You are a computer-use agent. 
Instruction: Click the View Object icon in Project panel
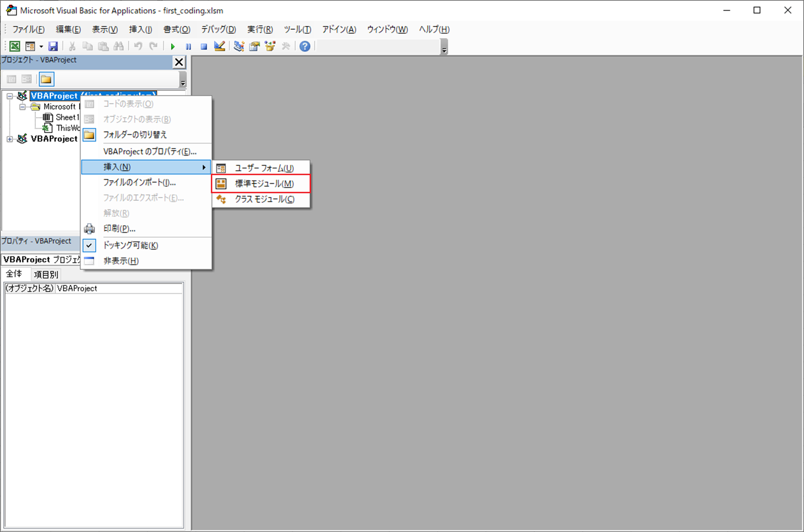[27, 79]
